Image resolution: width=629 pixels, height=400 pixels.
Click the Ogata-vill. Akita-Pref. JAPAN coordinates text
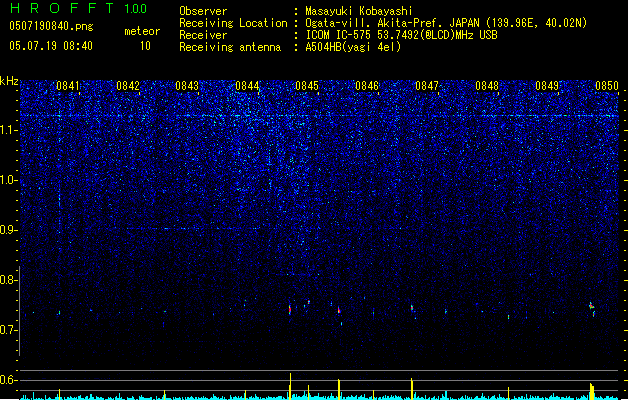tap(446, 23)
